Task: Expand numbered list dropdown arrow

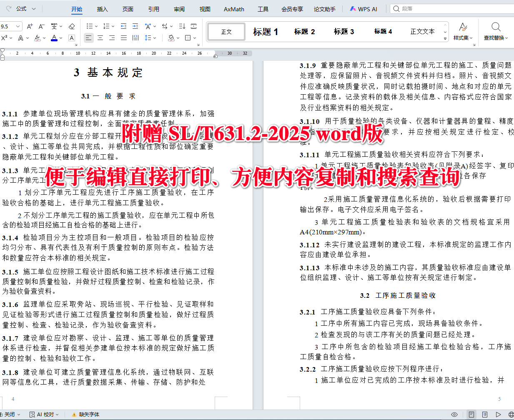Action: pos(113,26)
